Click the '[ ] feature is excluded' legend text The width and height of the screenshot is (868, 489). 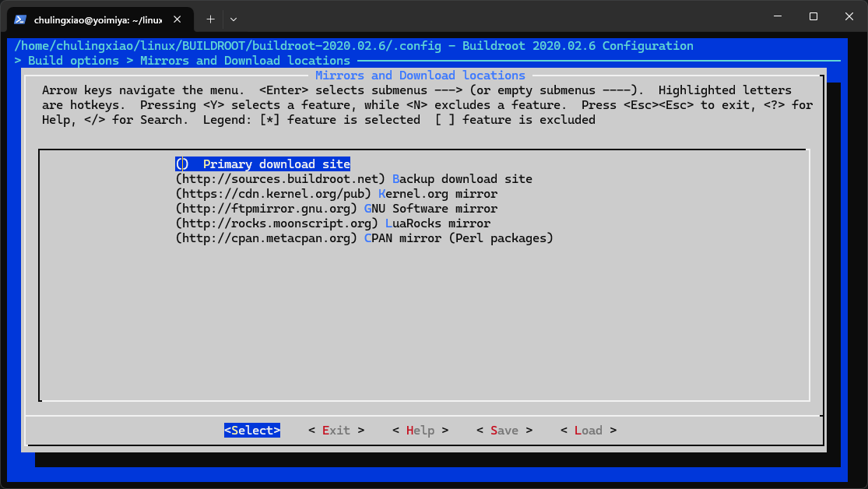pyautogui.click(x=515, y=120)
